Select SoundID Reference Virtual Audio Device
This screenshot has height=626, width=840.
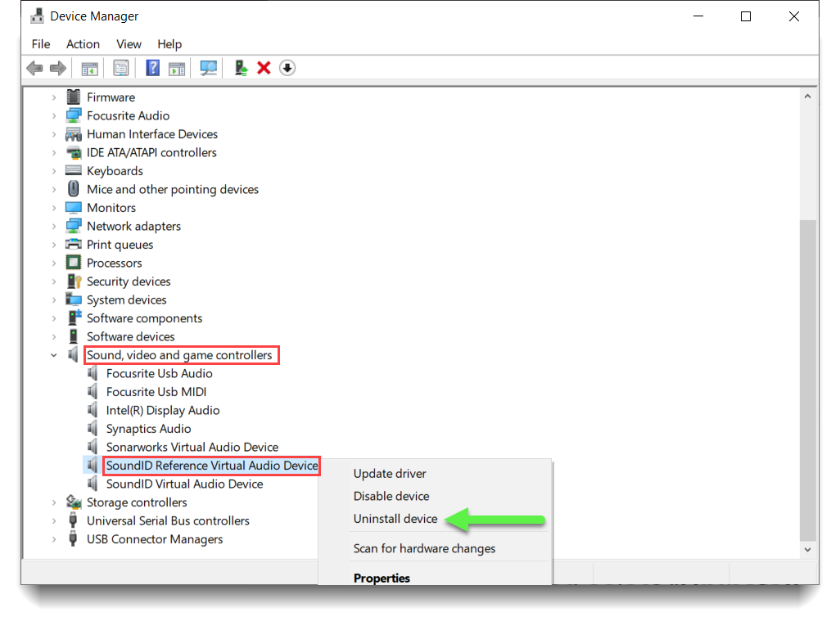point(211,466)
